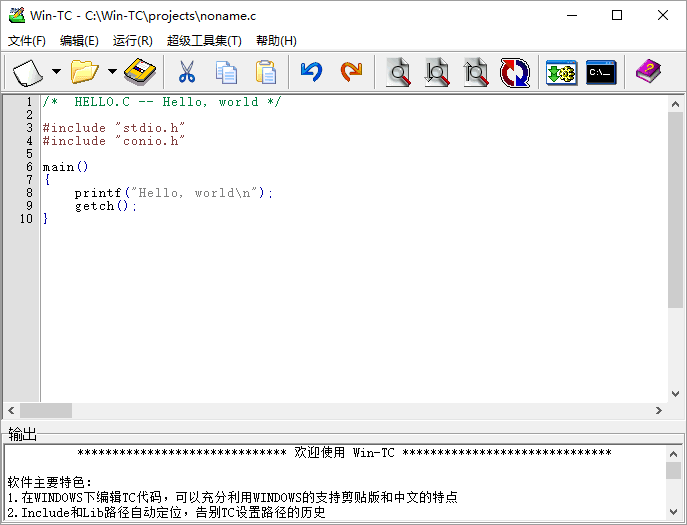Cut selection with the scissors icon

[187, 72]
